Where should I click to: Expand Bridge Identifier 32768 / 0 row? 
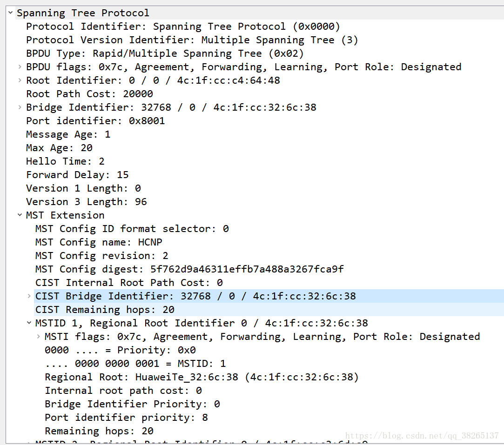[x=20, y=107]
